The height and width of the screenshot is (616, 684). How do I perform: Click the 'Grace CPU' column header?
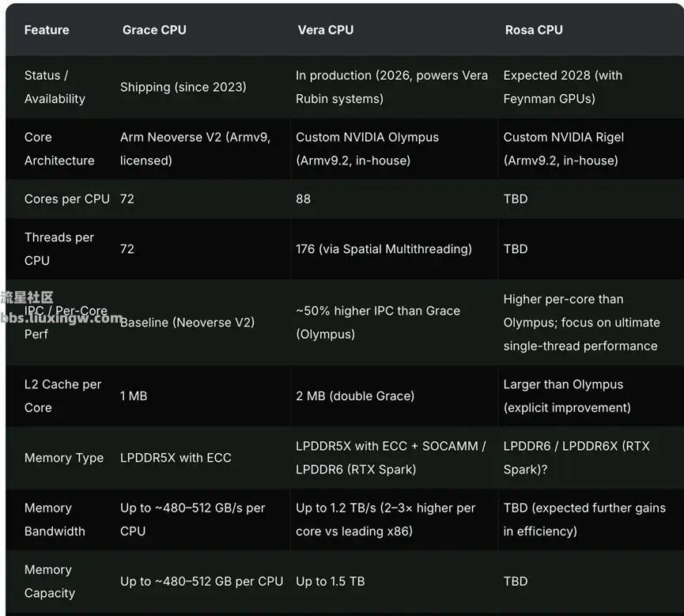tap(154, 30)
